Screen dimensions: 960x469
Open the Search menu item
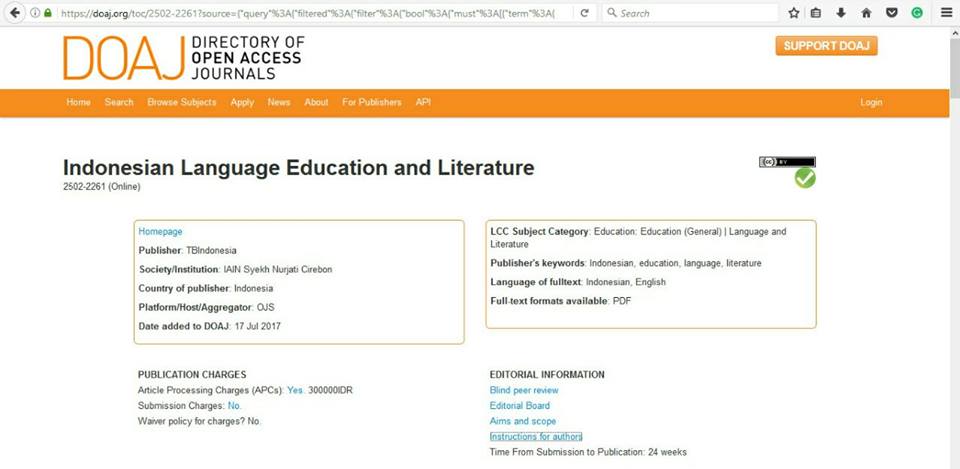119,102
